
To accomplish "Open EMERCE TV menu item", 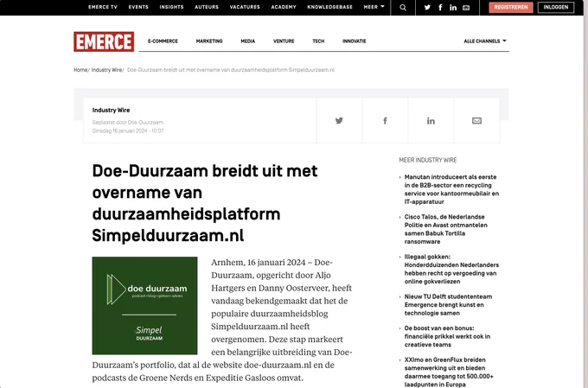I will click(x=103, y=7).
